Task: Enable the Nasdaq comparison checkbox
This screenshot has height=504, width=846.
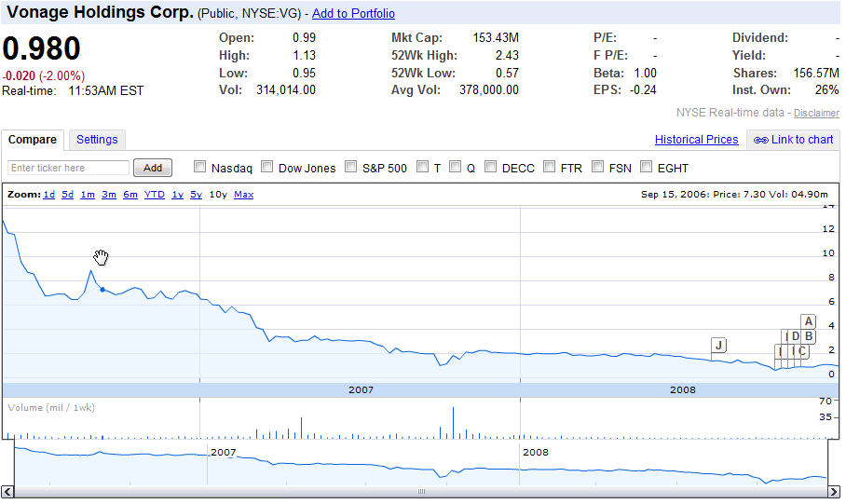Action: tap(199, 168)
